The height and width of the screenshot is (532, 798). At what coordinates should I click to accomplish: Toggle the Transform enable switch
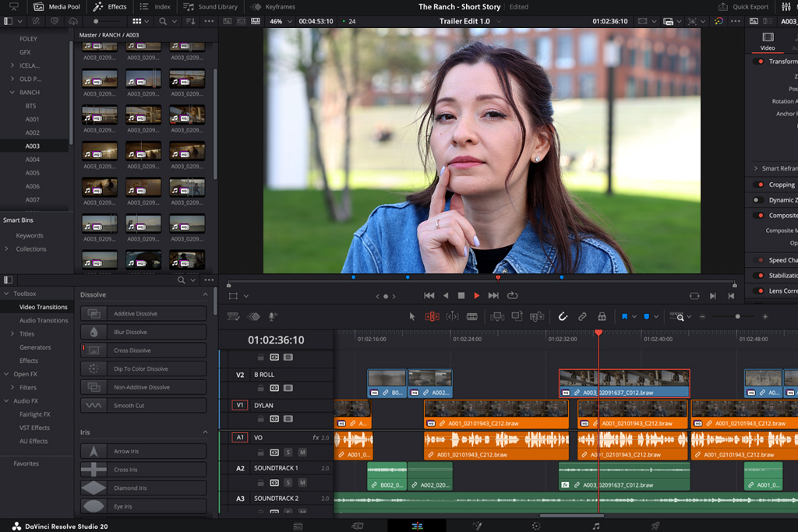[760, 61]
